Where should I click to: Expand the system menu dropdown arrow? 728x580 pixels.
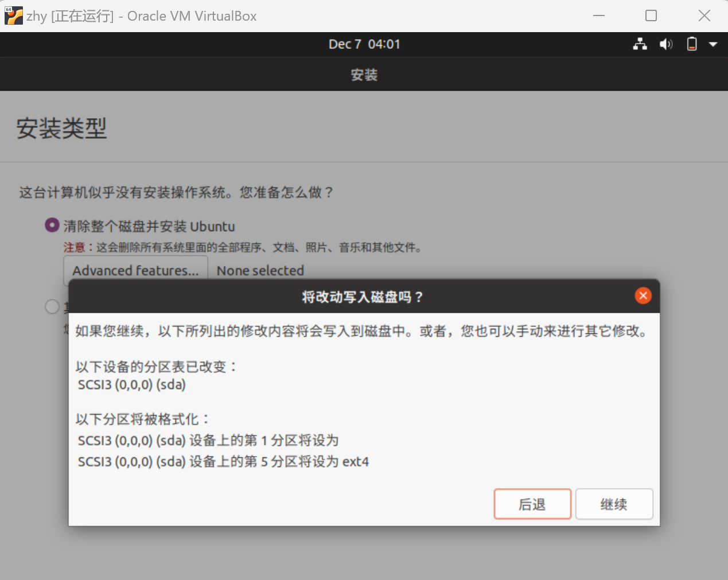click(713, 44)
